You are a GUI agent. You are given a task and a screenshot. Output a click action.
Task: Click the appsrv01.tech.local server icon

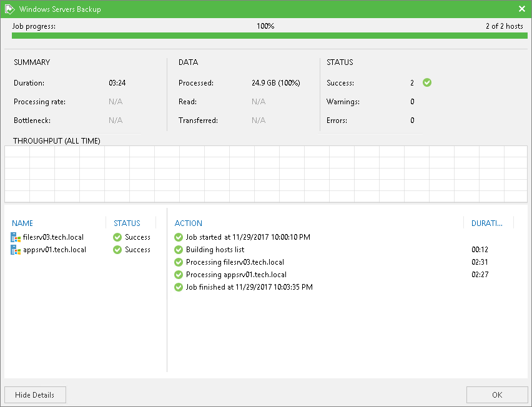tap(16, 250)
